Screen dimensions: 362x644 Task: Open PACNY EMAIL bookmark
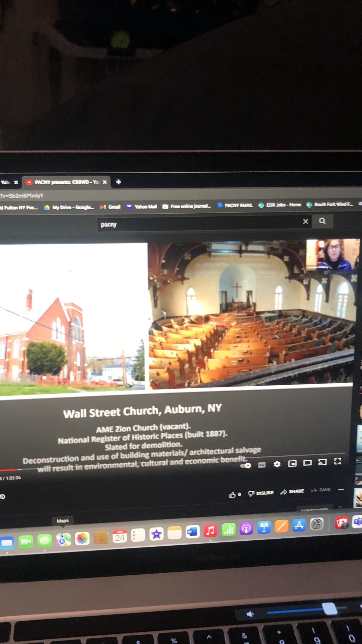tap(235, 206)
